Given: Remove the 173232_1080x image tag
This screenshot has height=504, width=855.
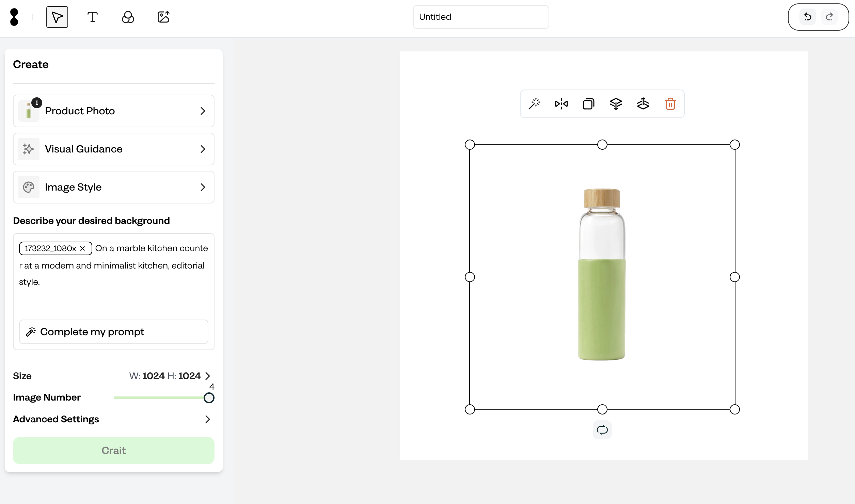Looking at the screenshot, I should [x=82, y=248].
